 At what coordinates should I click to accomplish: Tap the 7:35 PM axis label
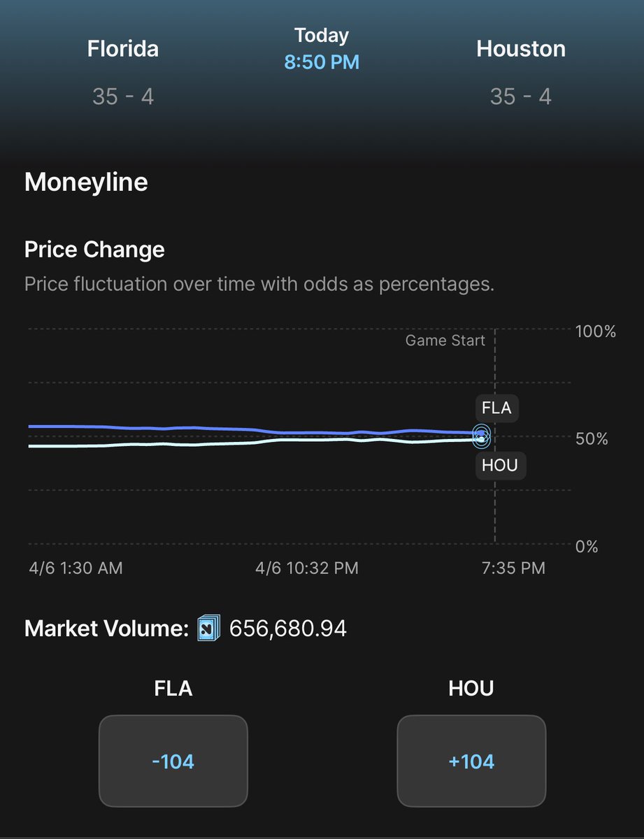pos(514,568)
